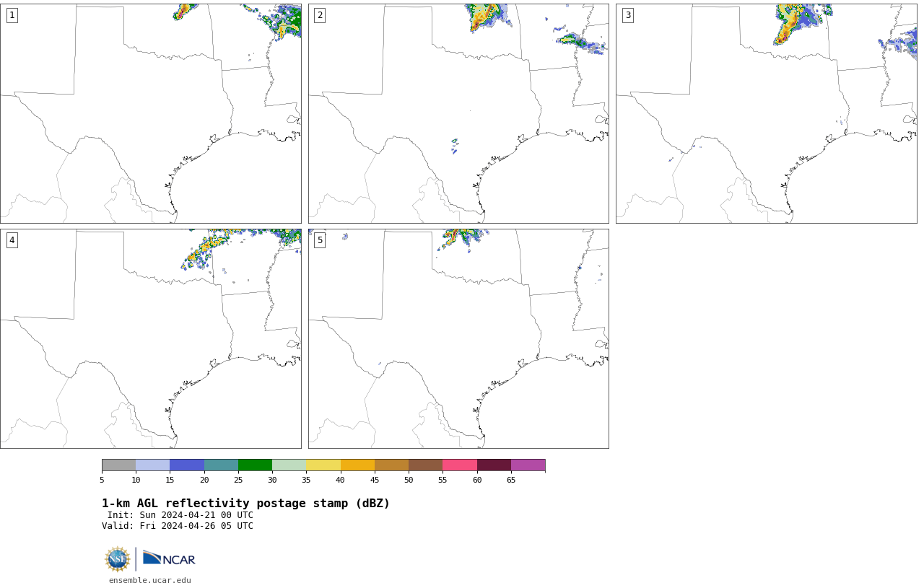The width and height of the screenshot is (924, 588).
Task: Click the panel number label 1
Action: click(x=12, y=15)
